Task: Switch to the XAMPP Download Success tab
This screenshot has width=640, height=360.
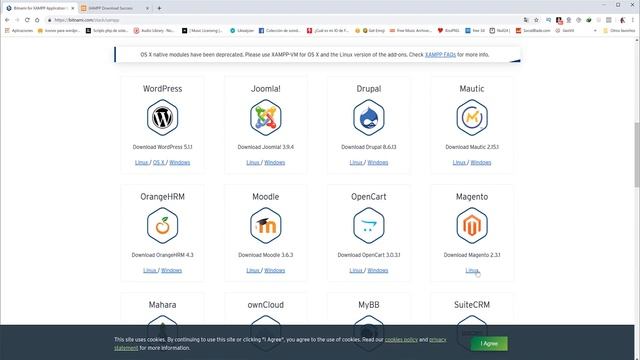Action: 115,8
